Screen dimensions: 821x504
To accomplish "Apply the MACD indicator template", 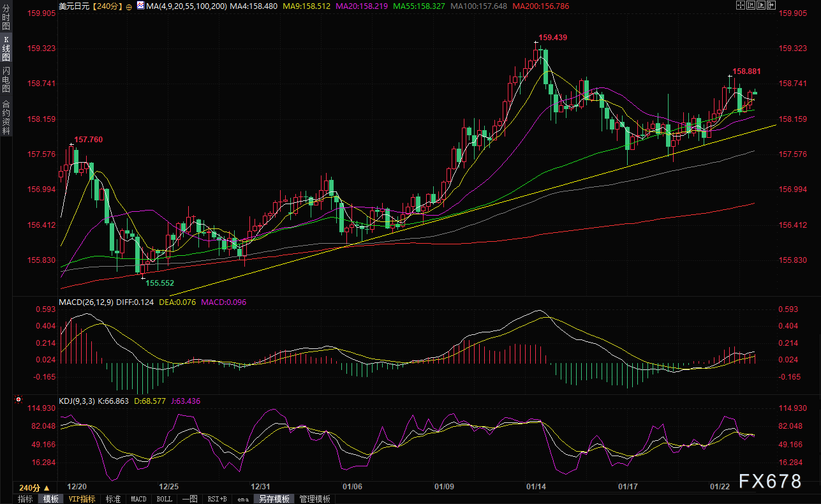I will pos(138,499).
